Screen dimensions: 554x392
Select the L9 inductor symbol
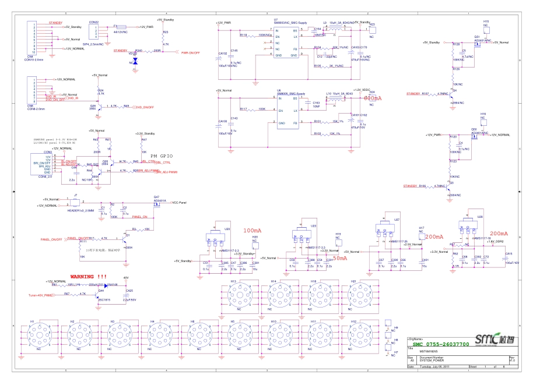coord(337,30)
